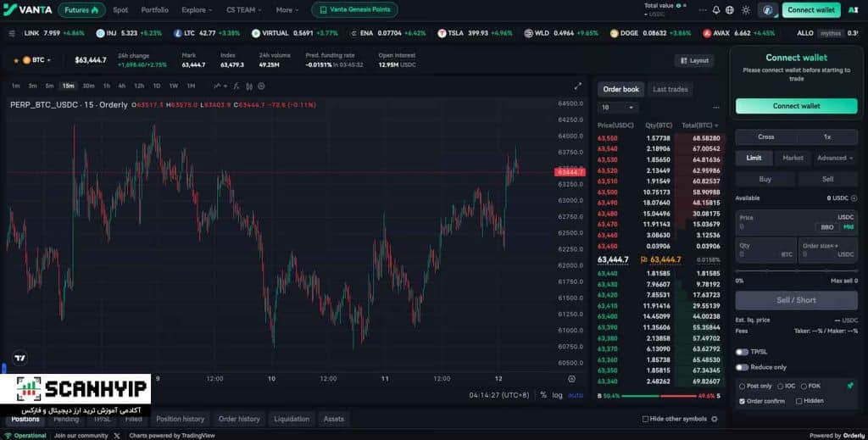Select the DOGE ticker
This screenshot has height=440, width=868.
650,33
